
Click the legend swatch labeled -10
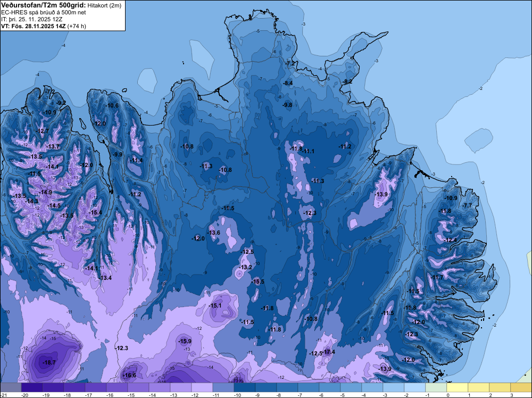click(x=245, y=387)
